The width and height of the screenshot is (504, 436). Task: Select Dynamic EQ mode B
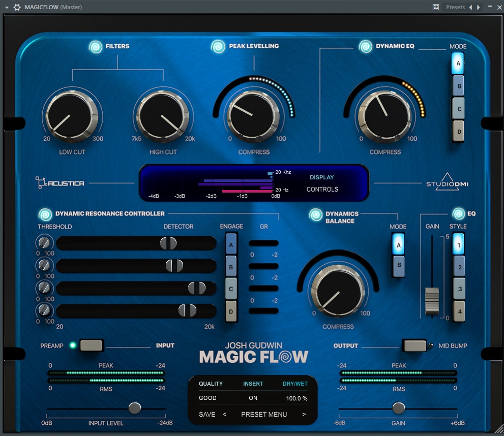[x=458, y=86]
